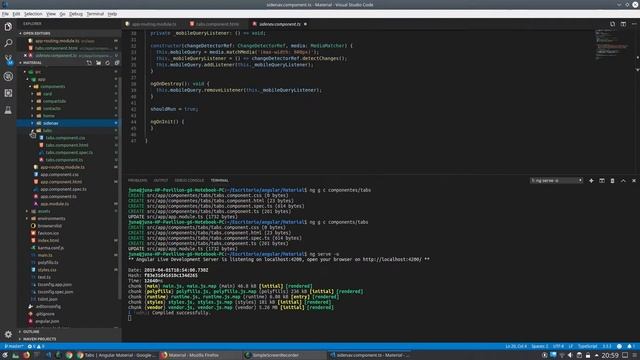Open the Debug view in activity bar

pos(8,76)
